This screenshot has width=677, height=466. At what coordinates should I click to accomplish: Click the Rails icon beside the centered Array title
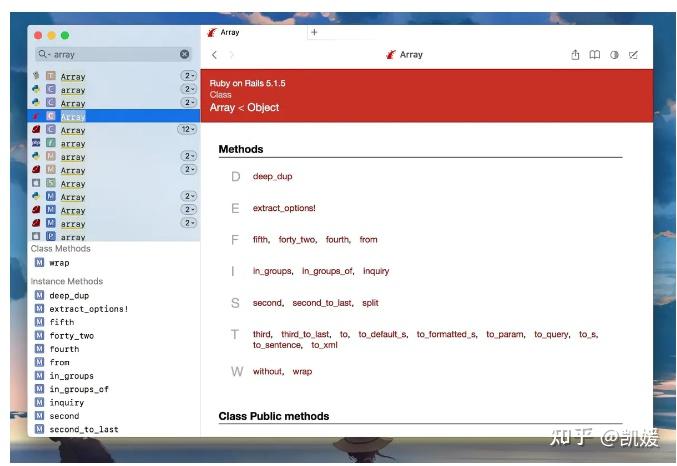[391, 55]
